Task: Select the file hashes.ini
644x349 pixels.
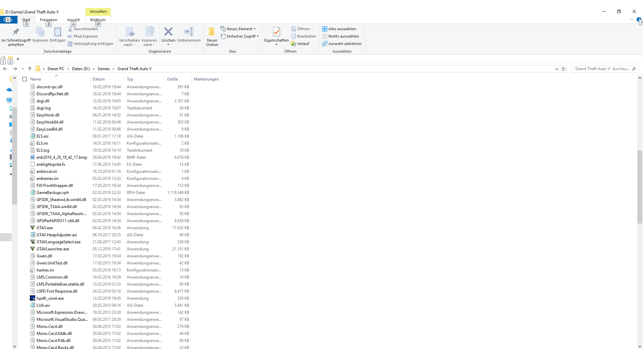Action: click(x=45, y=270)
